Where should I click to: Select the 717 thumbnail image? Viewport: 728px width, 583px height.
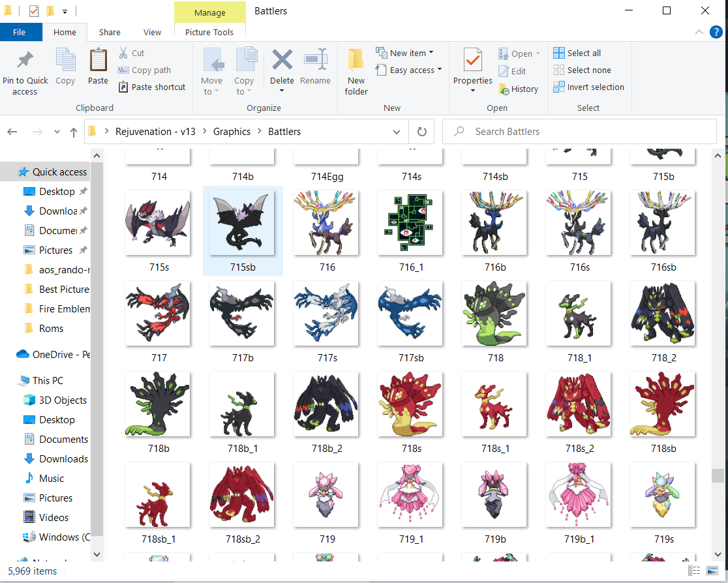158,313
